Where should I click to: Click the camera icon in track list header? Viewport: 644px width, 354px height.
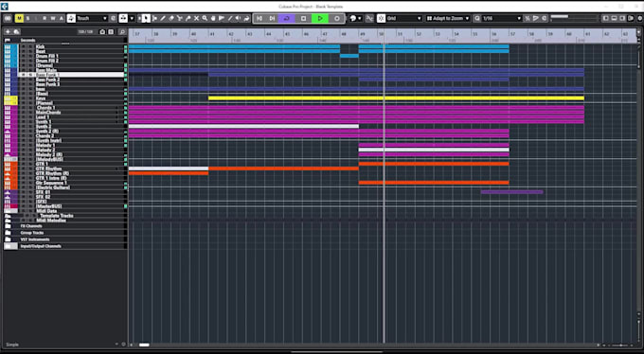[102, 31]
